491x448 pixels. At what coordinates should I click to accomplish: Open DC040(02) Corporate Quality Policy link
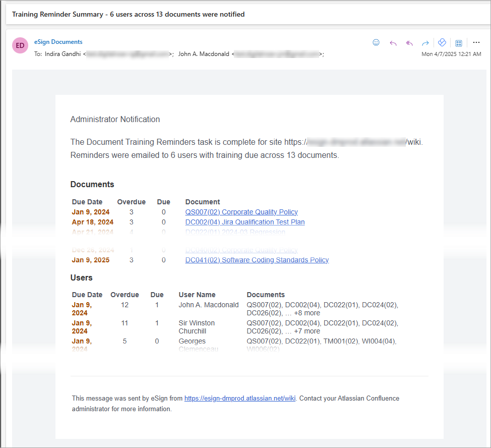[x=241, y=250]
